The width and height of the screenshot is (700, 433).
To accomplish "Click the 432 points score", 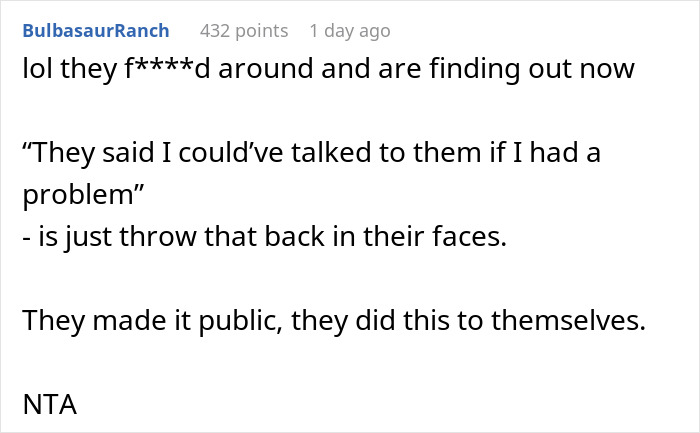I will (243, 31).
